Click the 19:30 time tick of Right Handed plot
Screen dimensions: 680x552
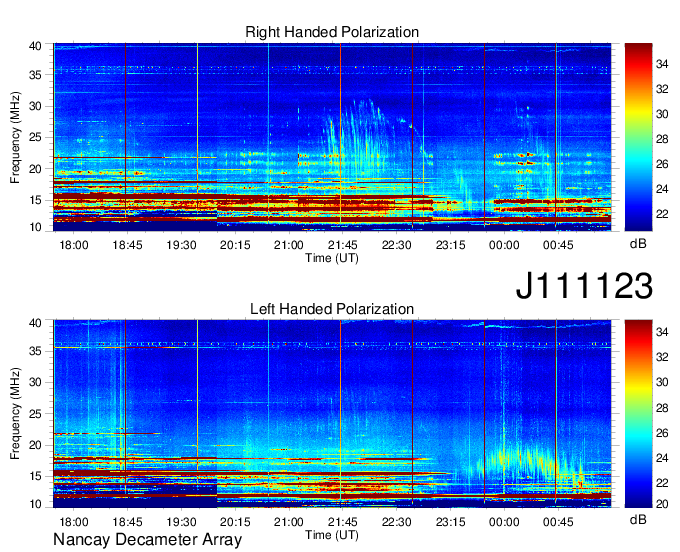(x=181, y=245)
